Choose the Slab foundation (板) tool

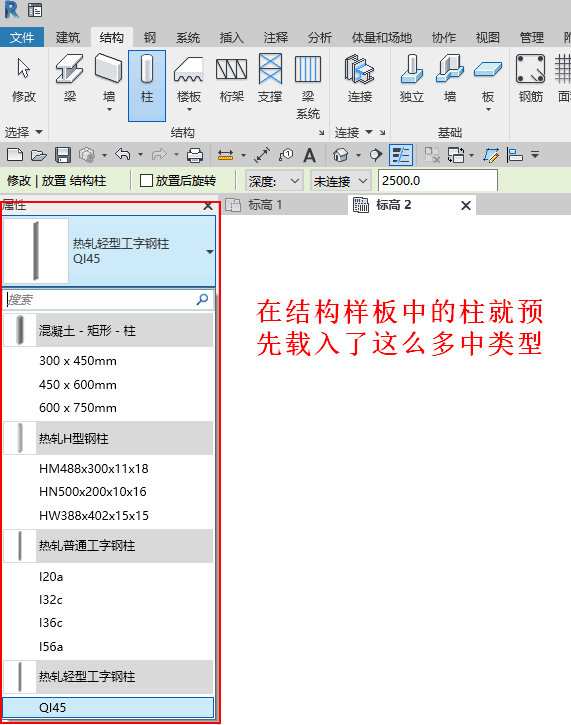pos(488,83)
